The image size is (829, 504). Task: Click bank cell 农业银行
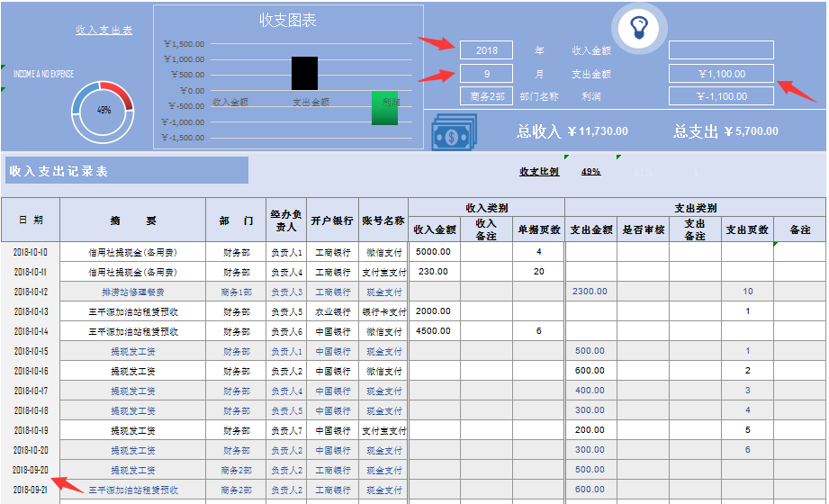(332, 311)
